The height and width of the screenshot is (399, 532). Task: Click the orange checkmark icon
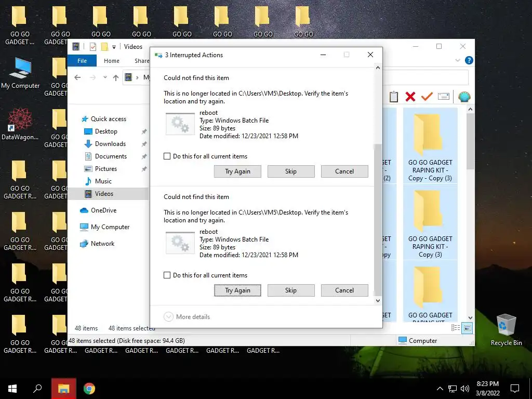click(427, 97)
